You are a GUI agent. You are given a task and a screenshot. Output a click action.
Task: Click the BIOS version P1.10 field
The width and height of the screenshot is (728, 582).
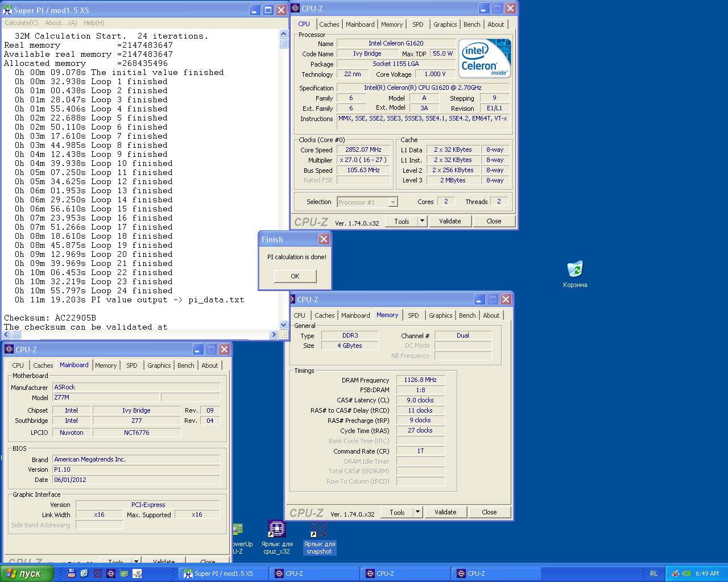coord(136,469)
